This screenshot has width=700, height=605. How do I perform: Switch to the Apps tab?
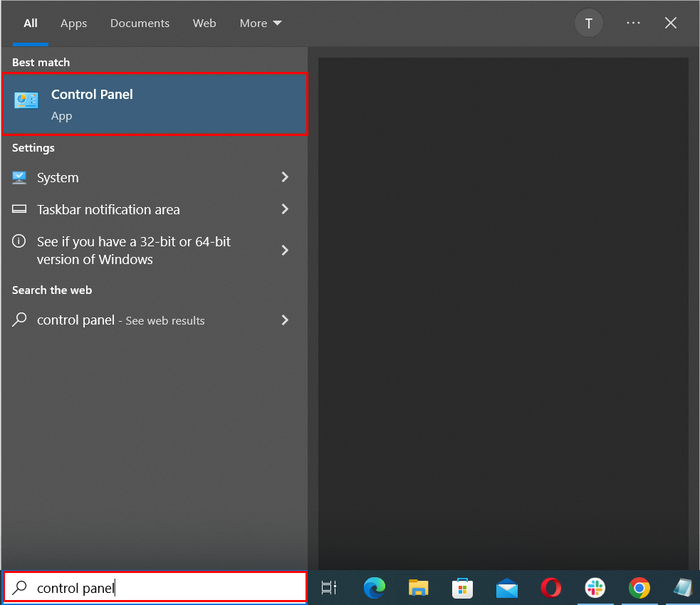[x=73, y=23]
